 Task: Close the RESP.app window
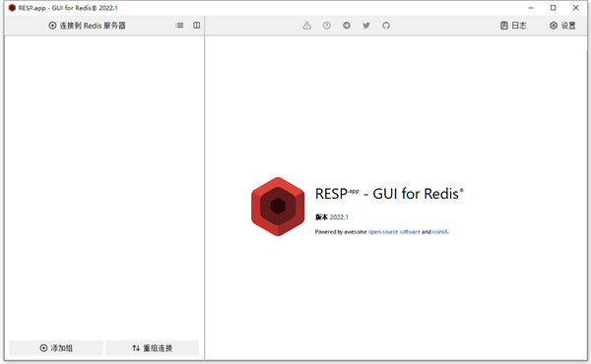click(x=575, y=8)
